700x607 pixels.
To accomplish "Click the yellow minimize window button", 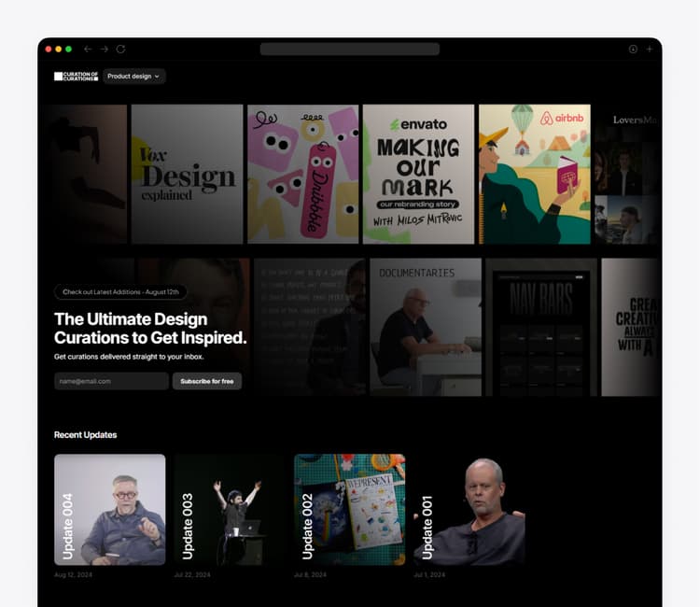I will [59, 49].
